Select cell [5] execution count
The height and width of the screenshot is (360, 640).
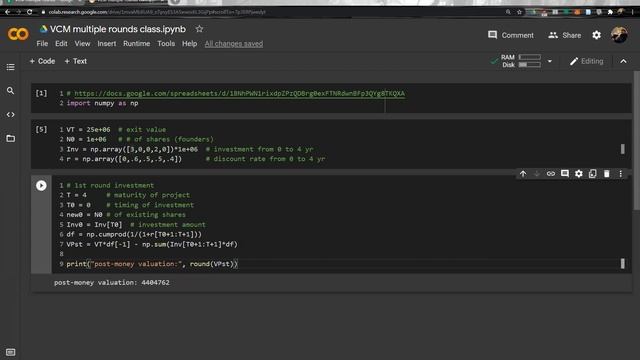[41, 129]
